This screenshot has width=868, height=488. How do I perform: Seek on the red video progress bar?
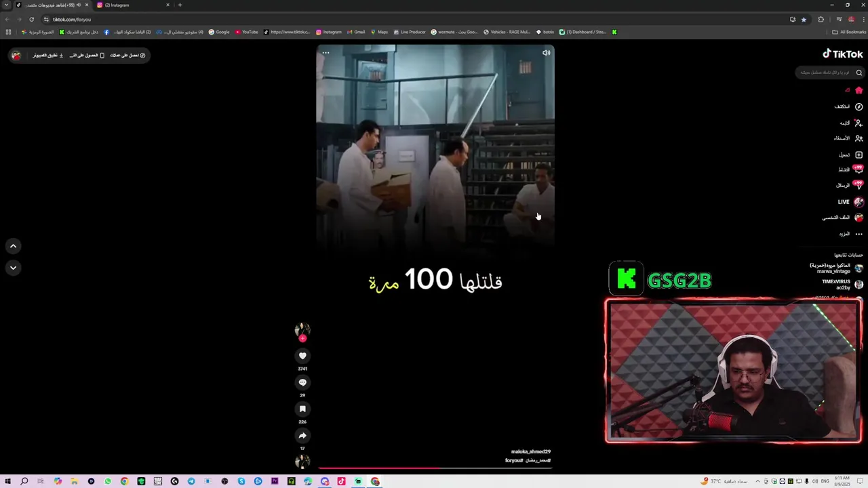(435, 468)
